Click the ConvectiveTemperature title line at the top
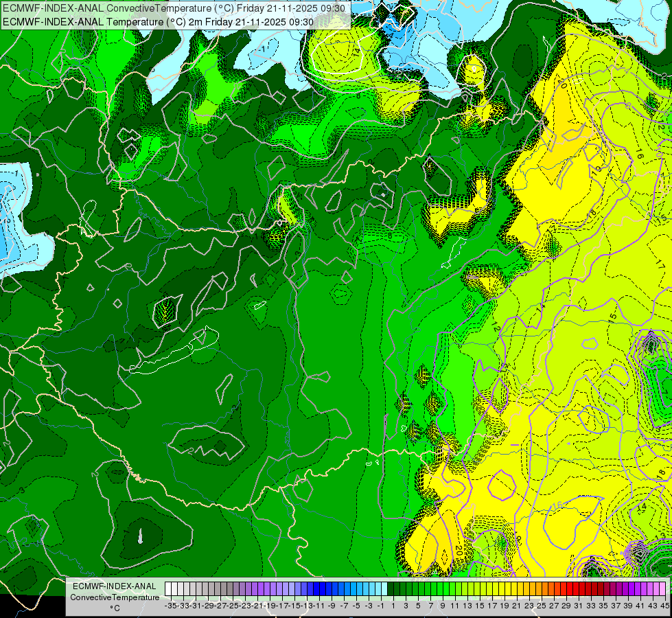 click(174, 8)
